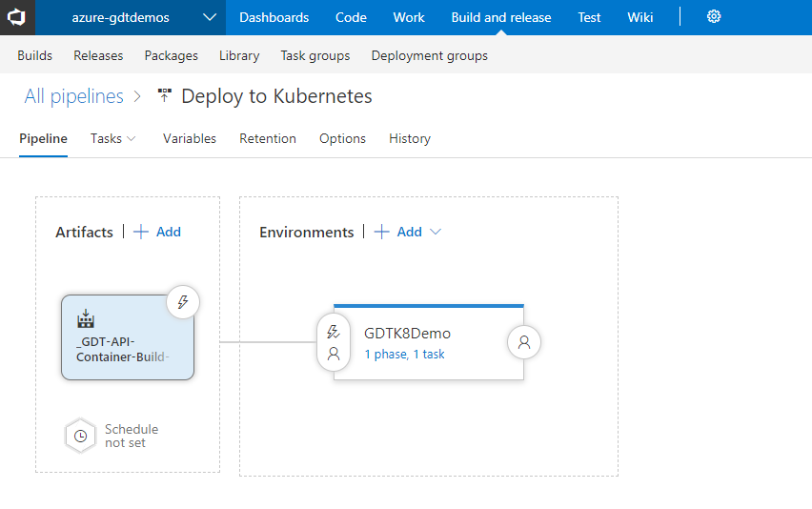Select the GDTK8Demo environment name
The image size is (812, 509).
click(408, 334)
